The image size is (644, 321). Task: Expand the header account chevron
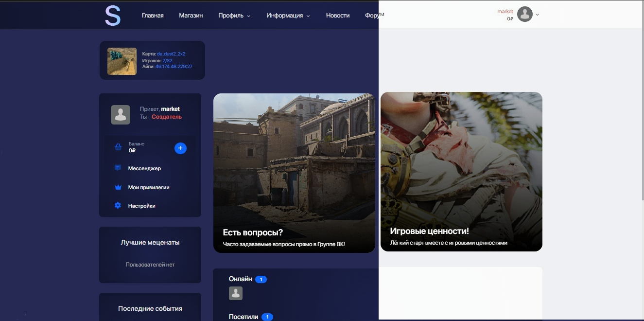pyautogui.click(x=537, y=15)
